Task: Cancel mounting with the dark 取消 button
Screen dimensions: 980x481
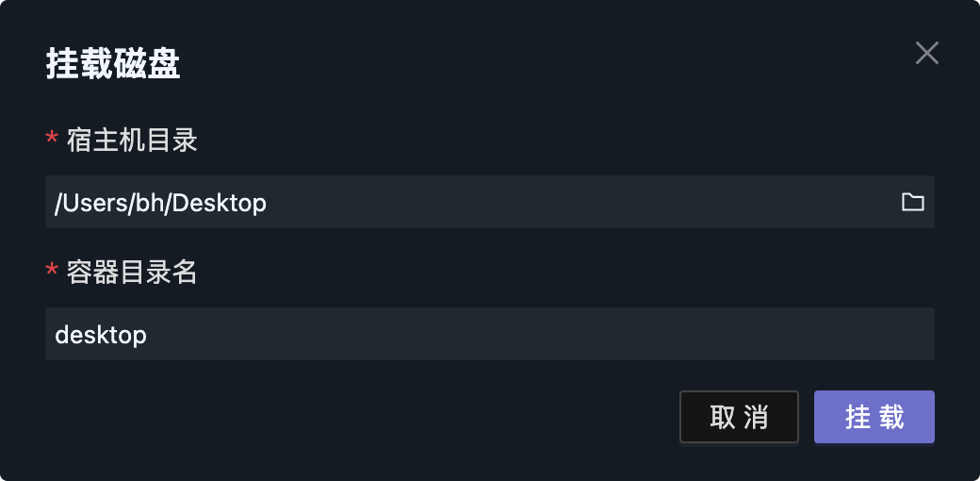Action: 739,417
